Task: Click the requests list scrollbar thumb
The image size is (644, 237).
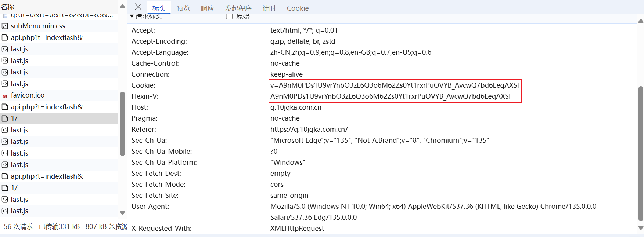Action: pyautogui.click(x=123, y=124)
